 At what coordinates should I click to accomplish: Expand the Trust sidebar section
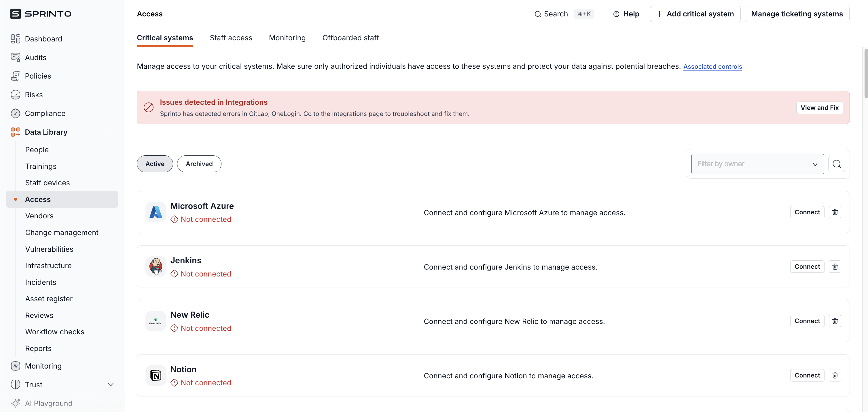pos(110,384)
